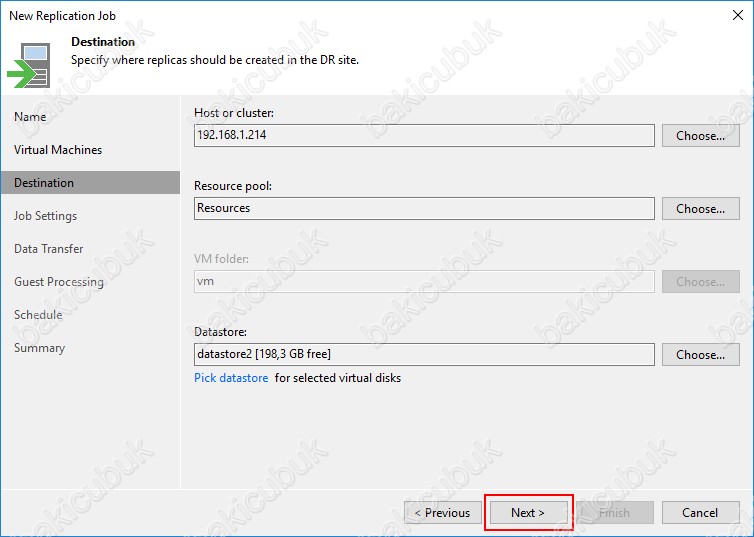Switch to the Guest Processing step
This screenshot has width=754, height=537.
point(59,282)
